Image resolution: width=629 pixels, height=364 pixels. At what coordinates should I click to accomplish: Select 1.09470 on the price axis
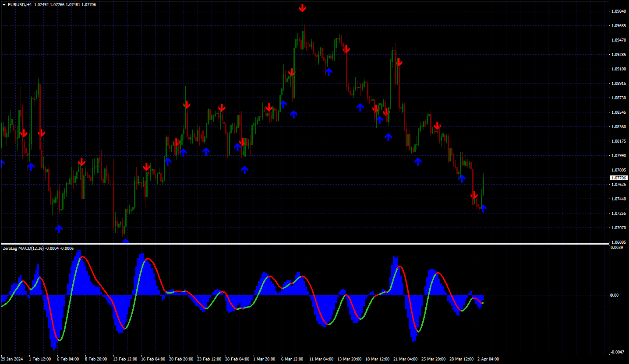point(618,40)
